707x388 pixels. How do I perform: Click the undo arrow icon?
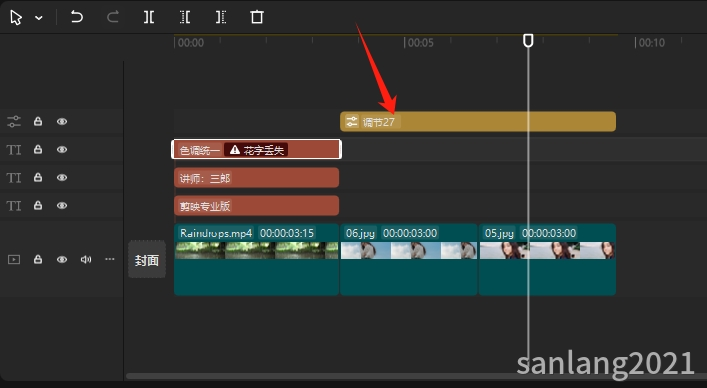[x=77, y=17]
